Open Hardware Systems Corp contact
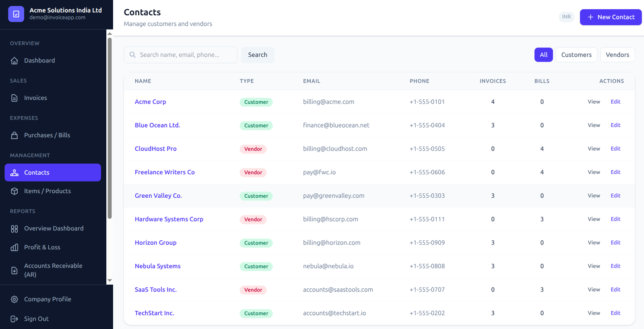644x329 pixels. [x=169, y=219]
